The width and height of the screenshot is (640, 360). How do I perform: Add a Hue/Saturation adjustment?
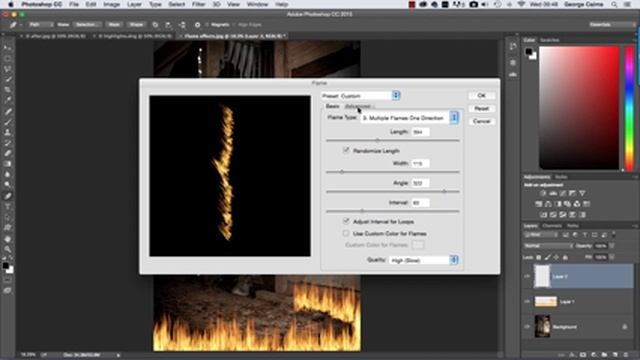pos(538,204)
